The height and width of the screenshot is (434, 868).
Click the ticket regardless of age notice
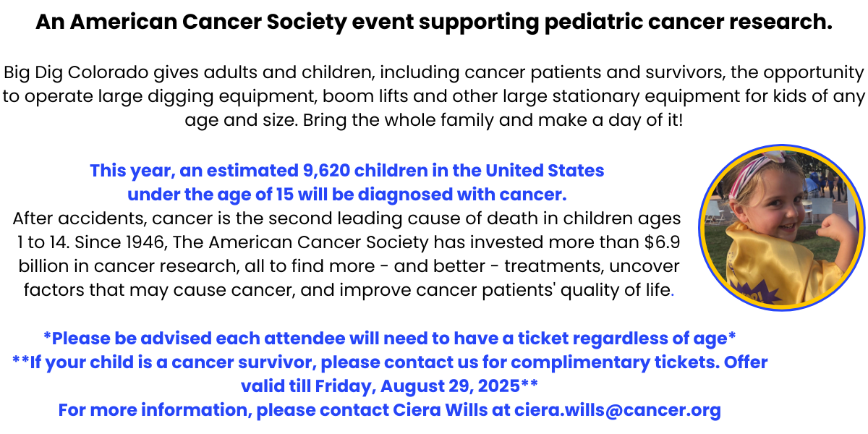(390, 338)
